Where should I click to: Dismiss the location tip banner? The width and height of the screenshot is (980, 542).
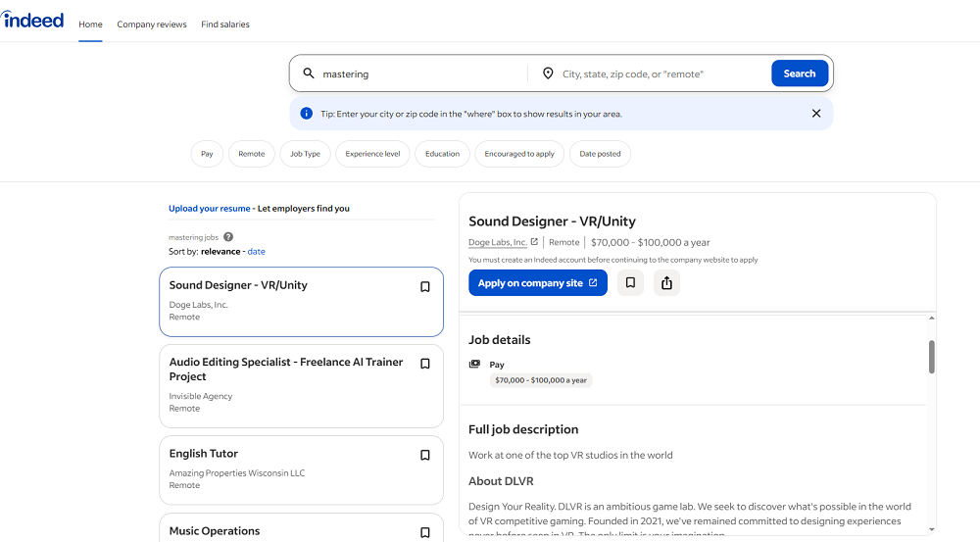coord(815,113)
